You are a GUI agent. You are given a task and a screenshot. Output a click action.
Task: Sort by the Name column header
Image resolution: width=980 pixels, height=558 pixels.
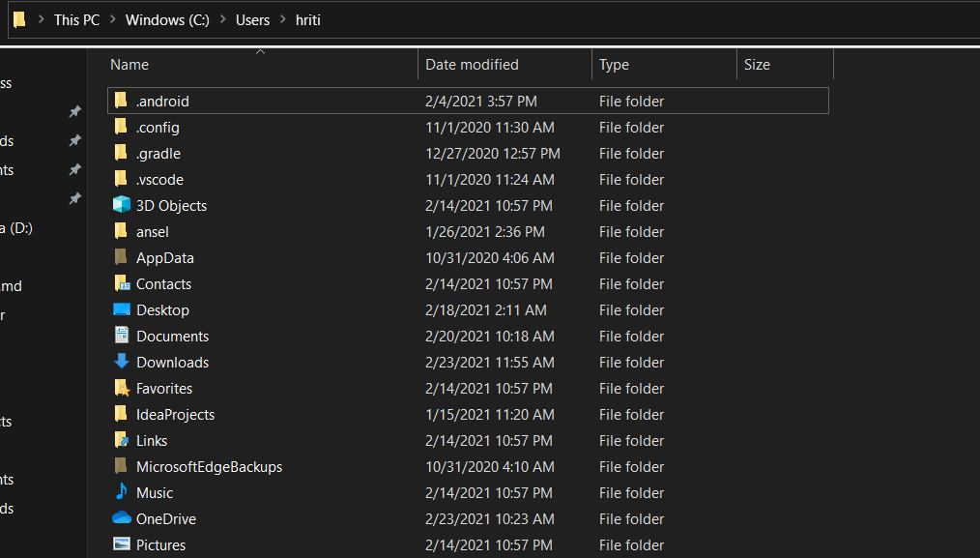(x=130, y=65)
